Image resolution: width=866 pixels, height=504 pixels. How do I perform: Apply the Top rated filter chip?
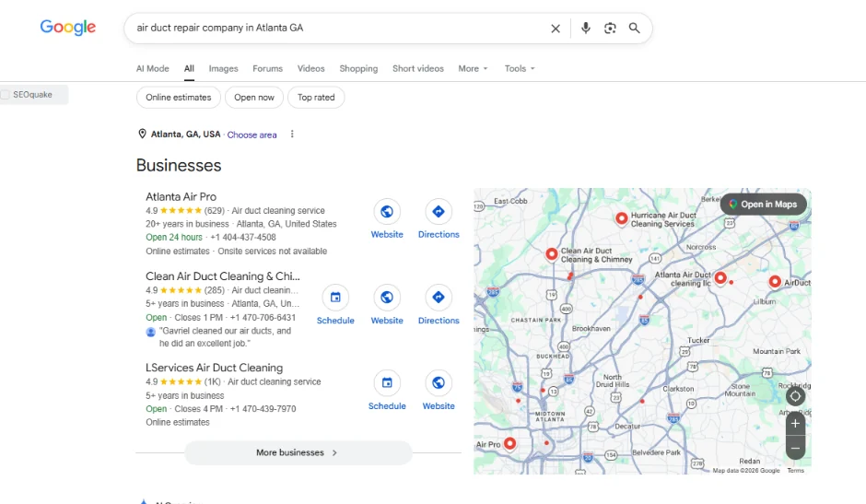[316, 98]
